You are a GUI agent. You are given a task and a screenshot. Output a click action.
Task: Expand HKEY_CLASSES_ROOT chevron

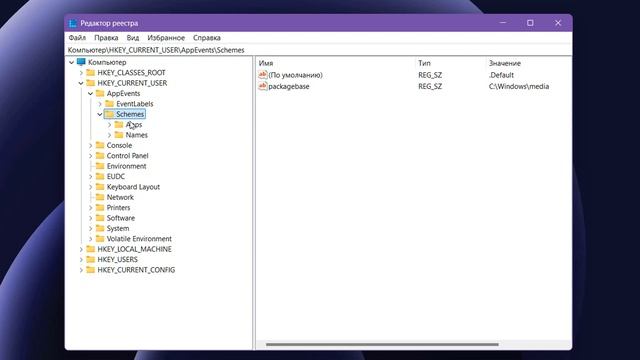pos(81,73)
